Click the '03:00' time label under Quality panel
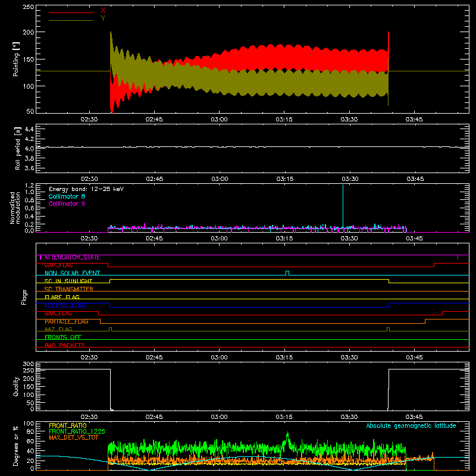Viewport: 476px width, 476px height. 219,417
